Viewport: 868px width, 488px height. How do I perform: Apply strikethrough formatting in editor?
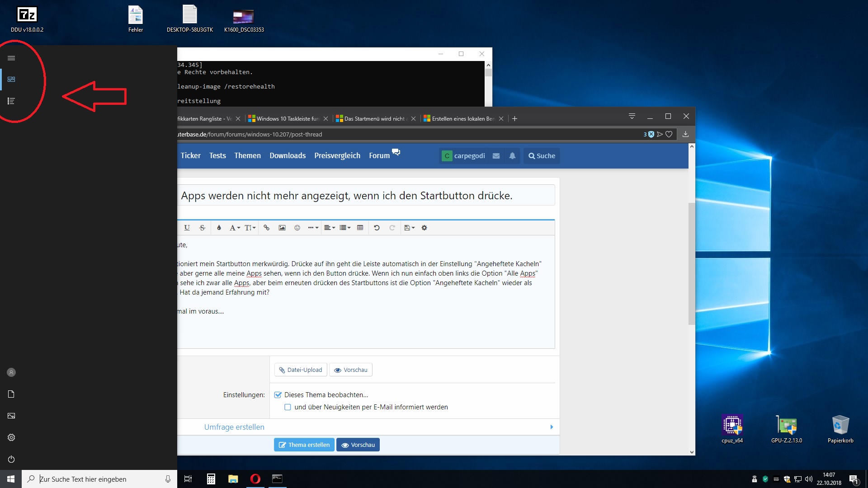click(202, 228)
